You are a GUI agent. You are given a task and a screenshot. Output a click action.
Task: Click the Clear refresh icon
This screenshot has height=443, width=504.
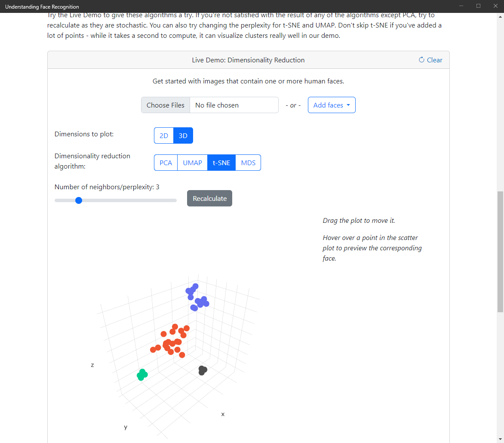421,60
